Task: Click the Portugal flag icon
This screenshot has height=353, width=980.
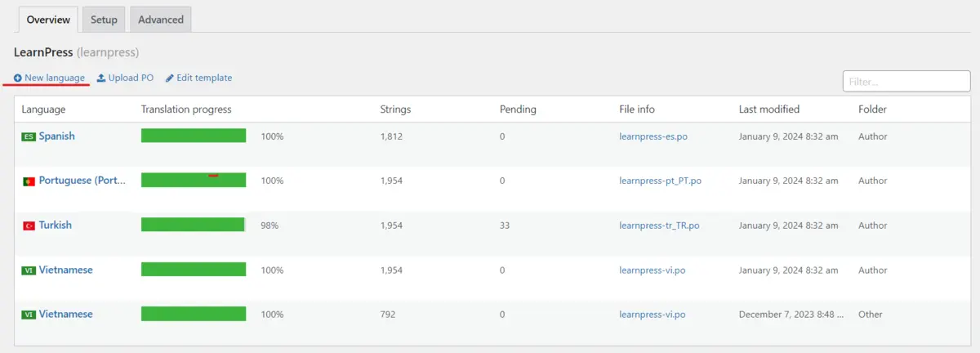Action: (29, 181)
